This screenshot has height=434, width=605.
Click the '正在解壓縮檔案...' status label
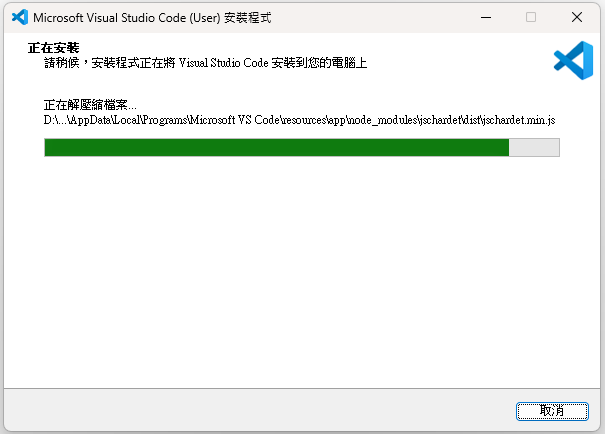click(90, 105)
